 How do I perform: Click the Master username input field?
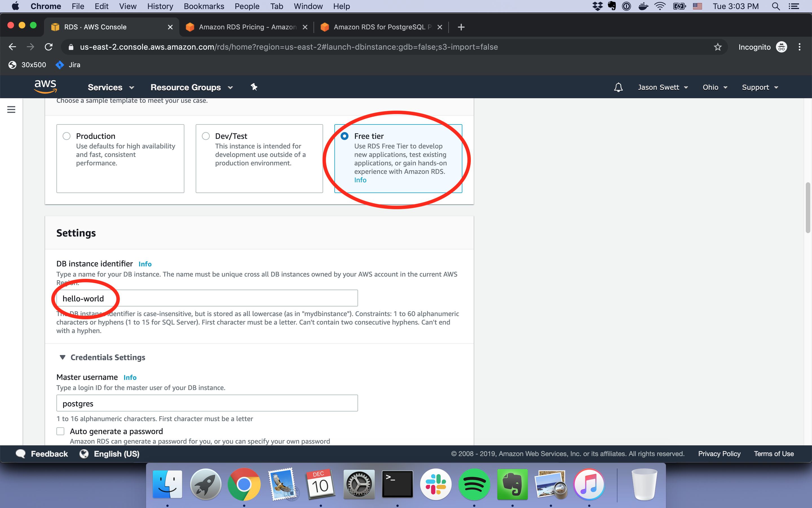click(x=207, y=403)
